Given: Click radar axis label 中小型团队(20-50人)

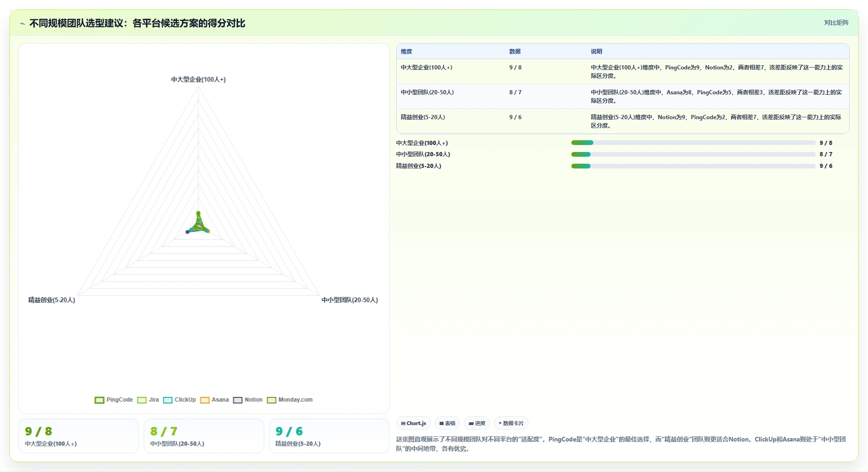Looking at the screenshot, I should 350,300.
